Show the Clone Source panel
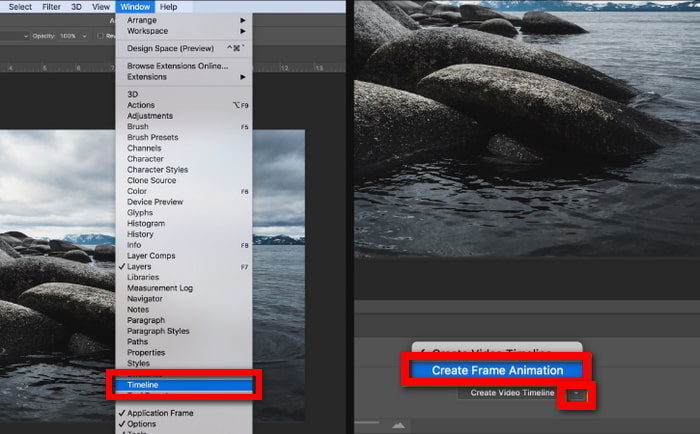 [x=184, y=180]
